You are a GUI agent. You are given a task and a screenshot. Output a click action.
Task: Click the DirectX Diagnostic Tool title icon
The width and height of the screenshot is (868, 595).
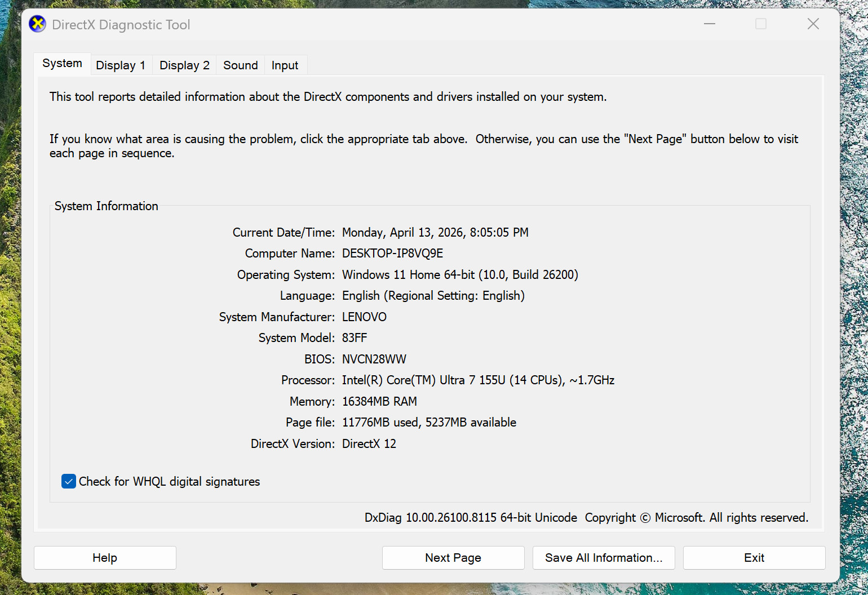click(x=38, y=24)
